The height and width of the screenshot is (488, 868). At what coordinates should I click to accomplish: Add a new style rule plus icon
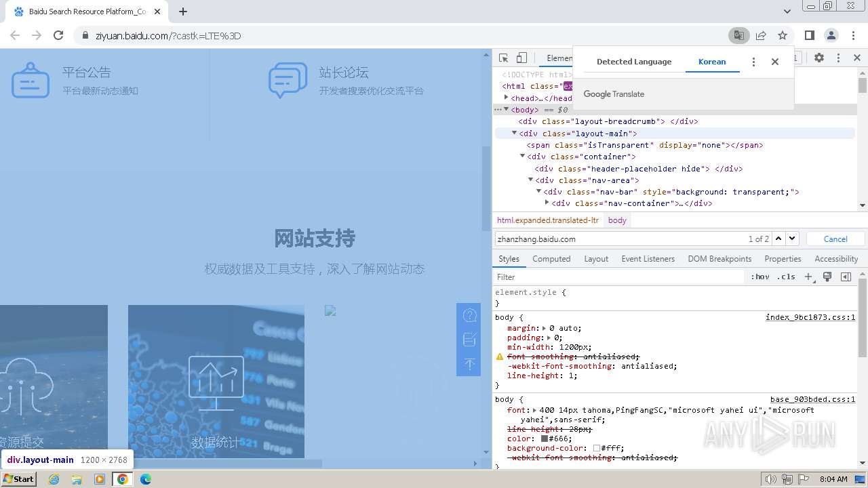click(808, 277)
